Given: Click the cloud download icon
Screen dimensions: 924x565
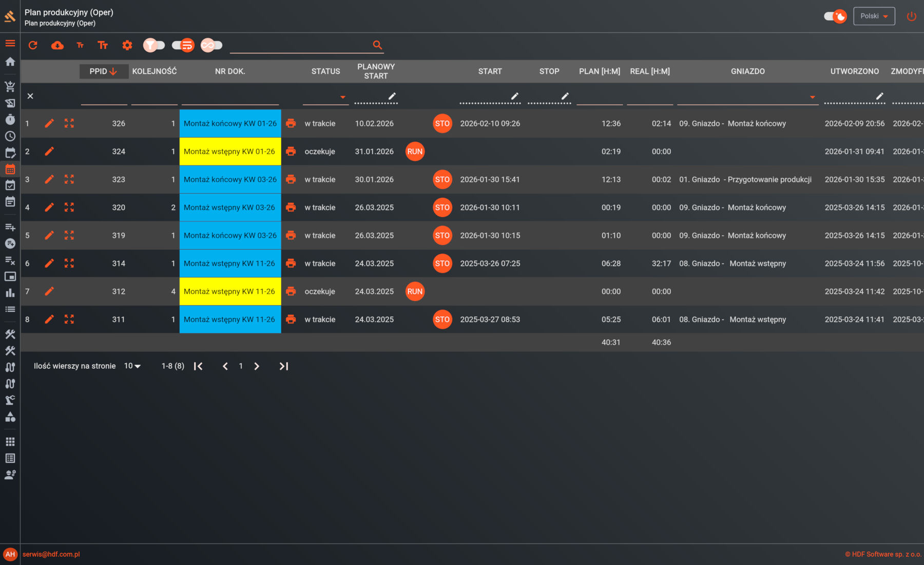Looking at the screenshot, I should tap(57, 45).
